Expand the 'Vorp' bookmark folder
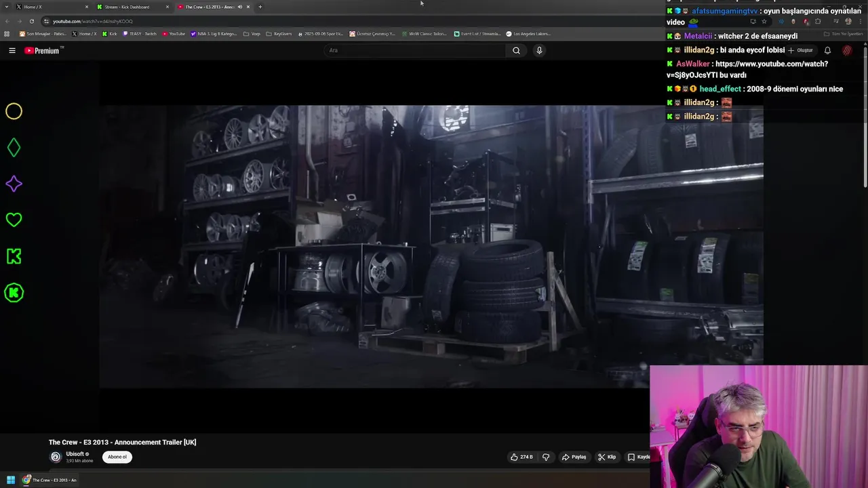The width and height of the screenshot is (868, 488). coord(252,34)
